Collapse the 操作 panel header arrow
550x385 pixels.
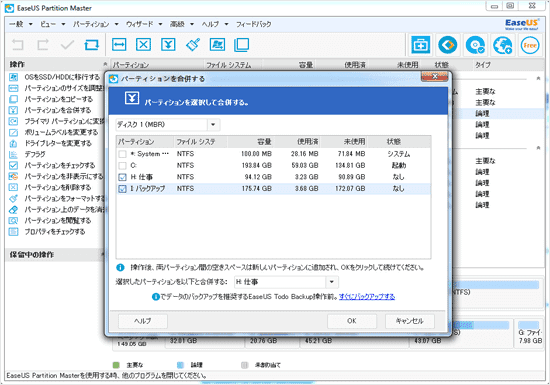point(105,65)
